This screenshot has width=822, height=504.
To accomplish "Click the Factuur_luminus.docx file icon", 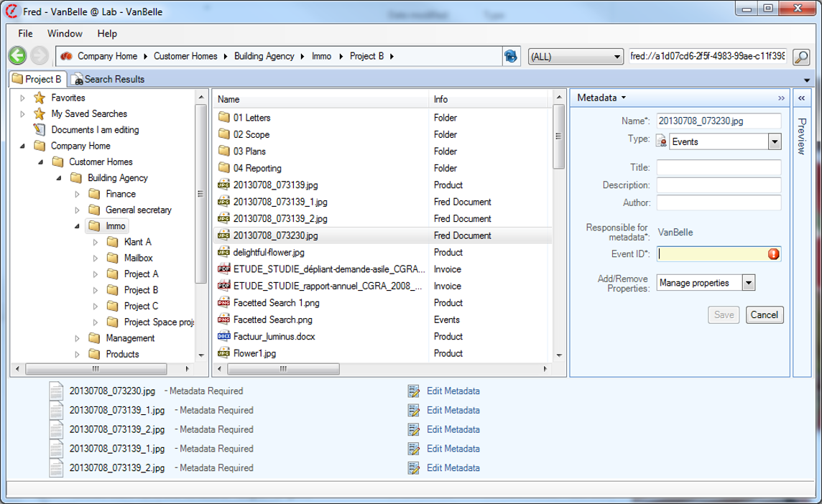I will (223, 336).
